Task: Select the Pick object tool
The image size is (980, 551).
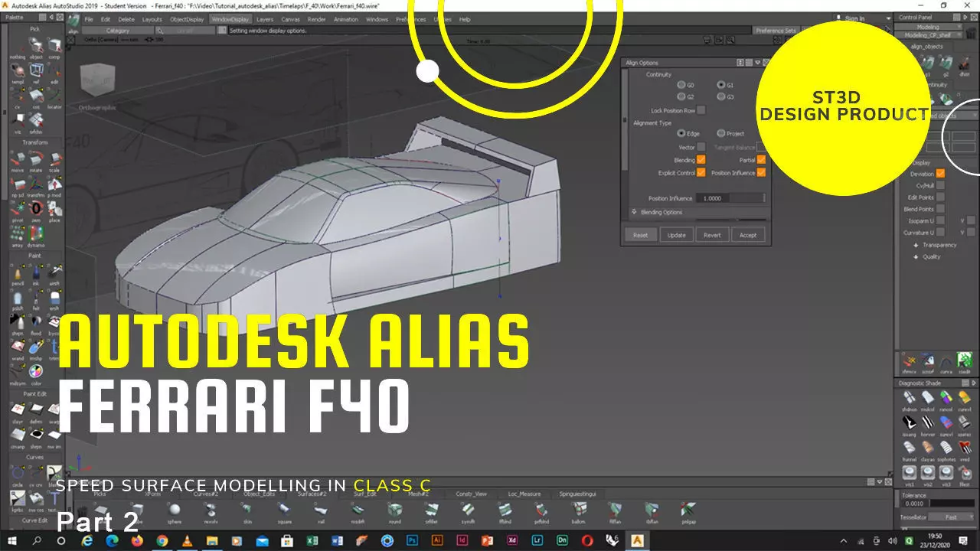Action: (x=36, y=48)
